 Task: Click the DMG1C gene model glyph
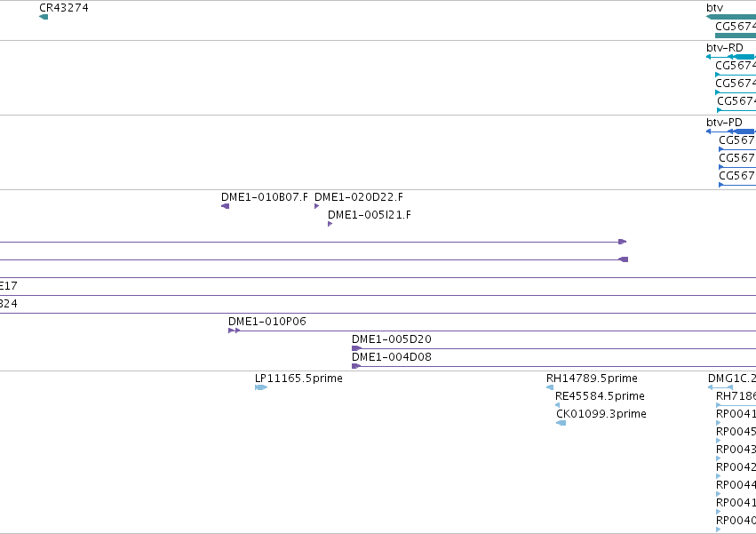720,387
